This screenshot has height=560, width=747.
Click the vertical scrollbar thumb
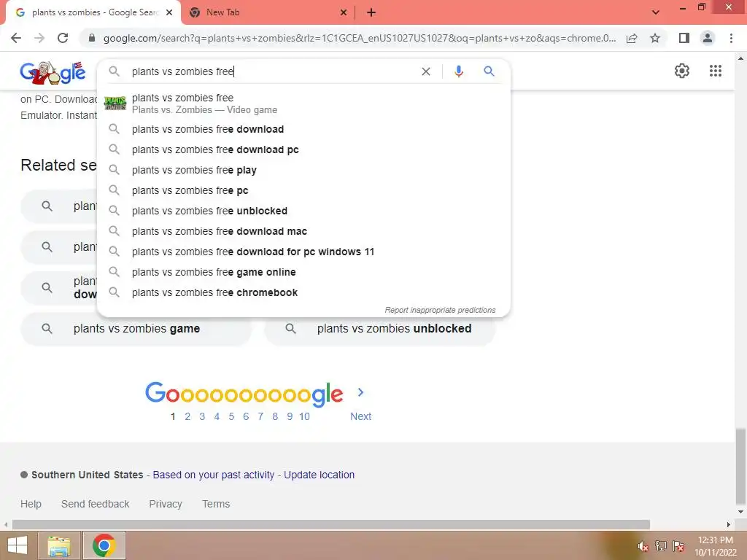pos(740,467)
